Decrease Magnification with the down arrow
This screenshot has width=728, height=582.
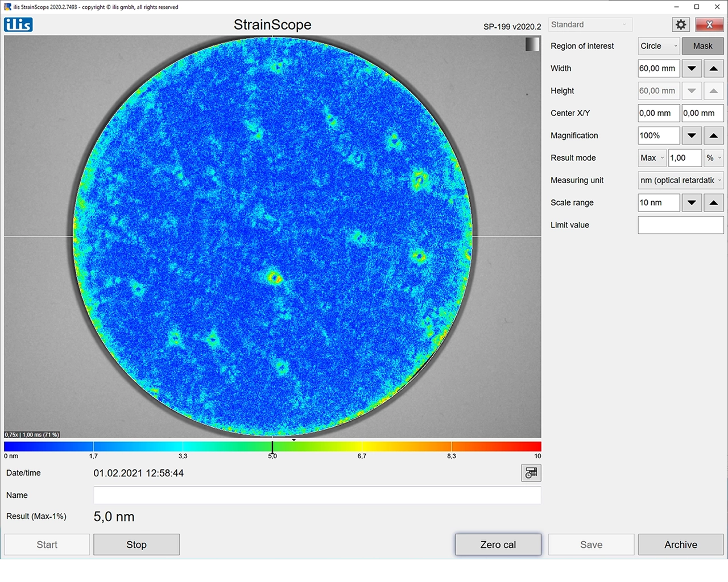tap(692, 135)
